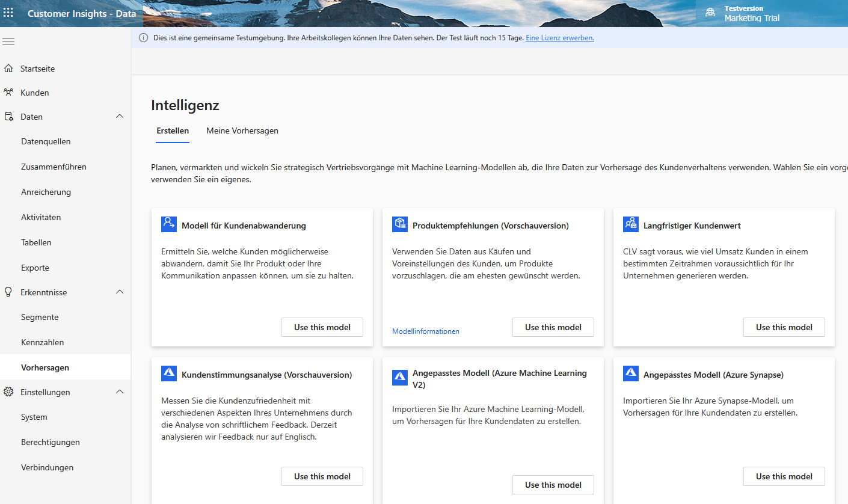Click the Produktempfehlungen package icon
Viewport: 848px width, 504px height.
[400, 223]
